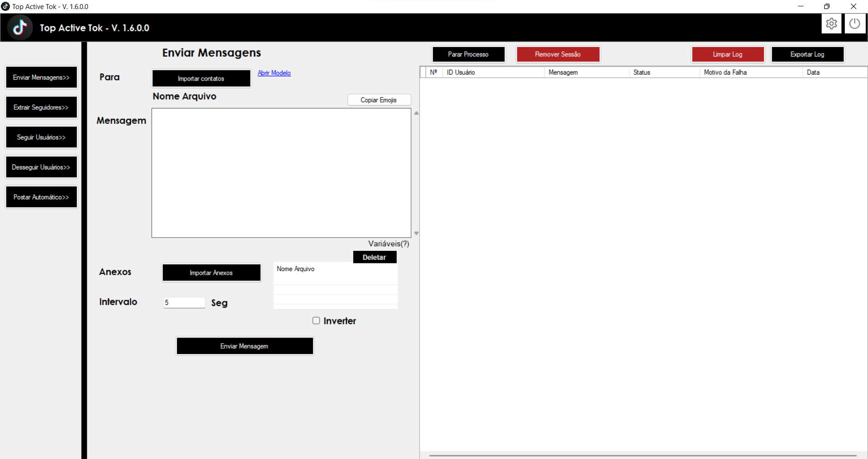Image resolution: width=868 pixels, height=459 pixels.
Task: Click Enviar Mensagem to start sending
Action: pos(244,346)
